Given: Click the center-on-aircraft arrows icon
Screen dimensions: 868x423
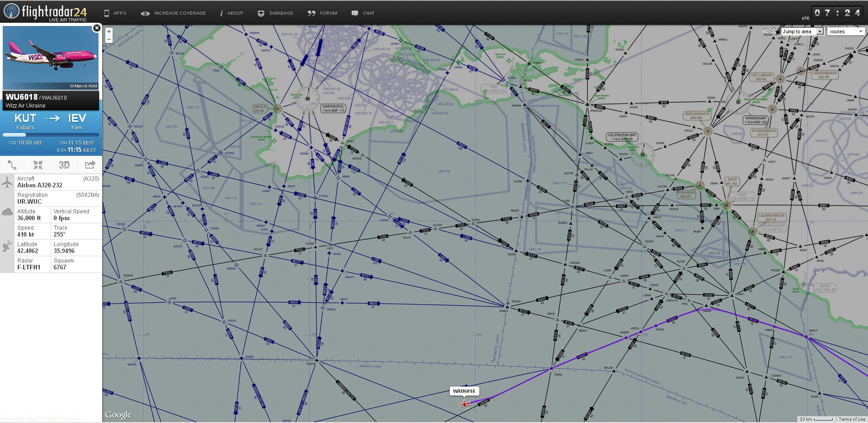Looking at the screenshot, I should [x=38, y=165].
